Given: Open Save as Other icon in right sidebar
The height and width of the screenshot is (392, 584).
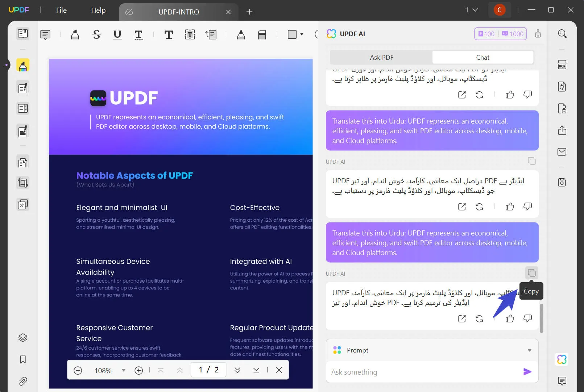Looking at the screenshot, I should (x=562, y=182).
